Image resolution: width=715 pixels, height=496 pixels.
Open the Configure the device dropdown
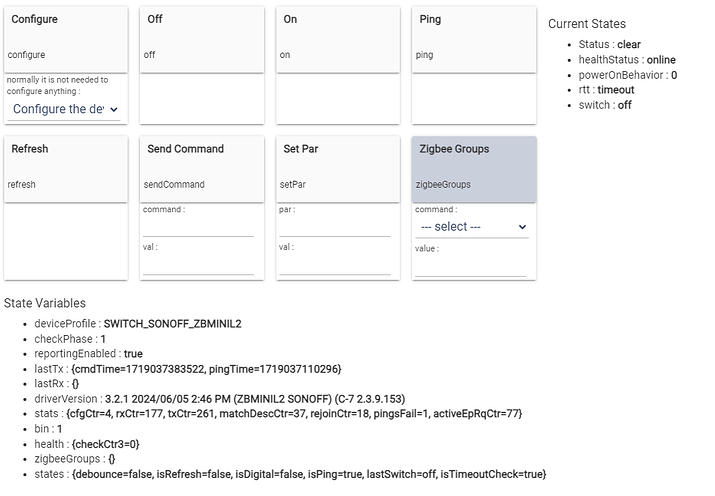coord(66,109)
